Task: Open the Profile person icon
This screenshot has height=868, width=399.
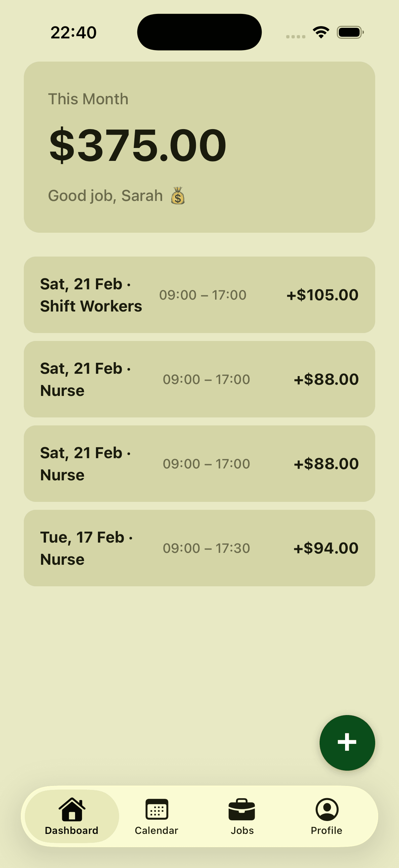Action: 327,809
